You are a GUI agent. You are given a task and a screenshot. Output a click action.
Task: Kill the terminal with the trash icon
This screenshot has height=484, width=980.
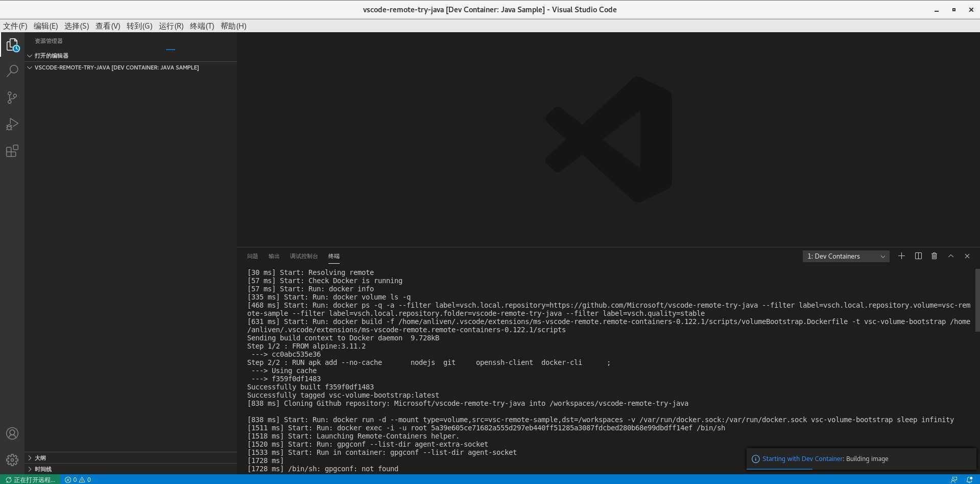pyautogui.click(x=934, y=256)
